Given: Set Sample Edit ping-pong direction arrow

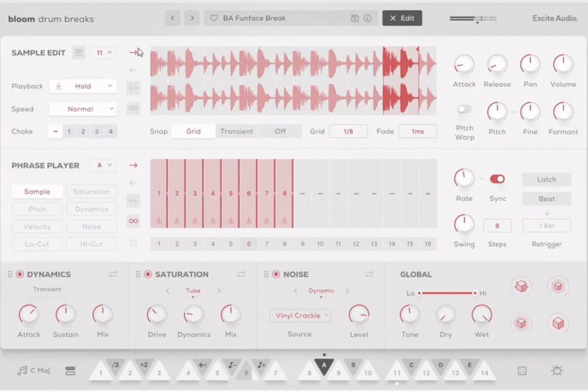Looking at the screenshot, I should (x=133, y=88).
